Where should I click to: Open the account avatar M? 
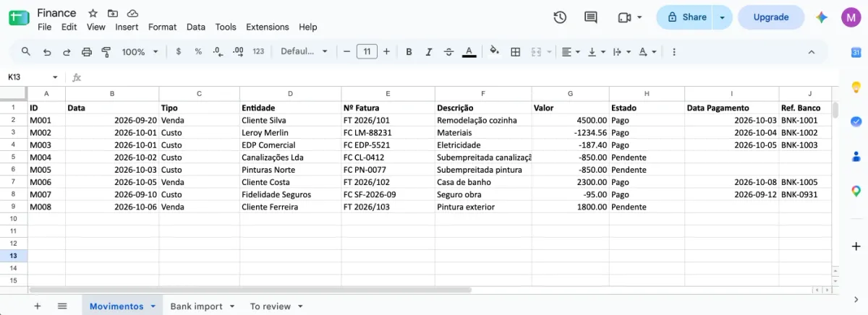click(x=851, y=17)
